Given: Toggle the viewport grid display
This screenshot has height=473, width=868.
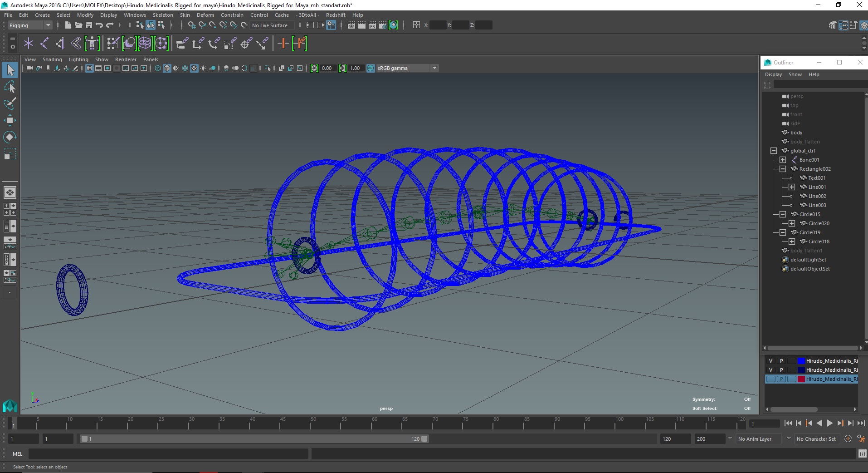Looking at the screenshot, I should (89, 68).
